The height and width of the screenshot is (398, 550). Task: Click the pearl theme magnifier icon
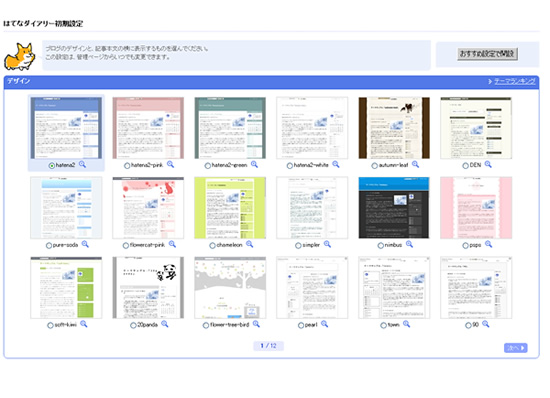(325, 324)
